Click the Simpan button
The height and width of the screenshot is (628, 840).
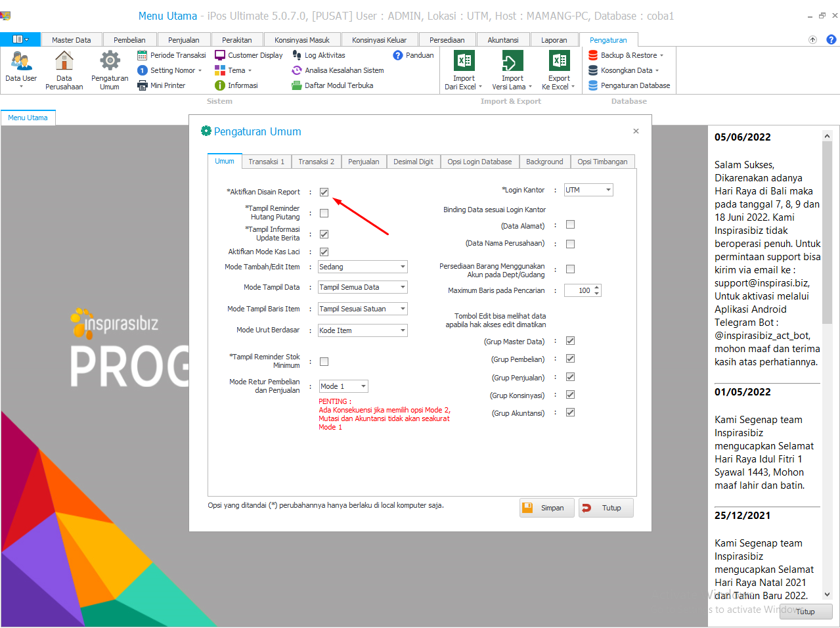pos(546,508)
